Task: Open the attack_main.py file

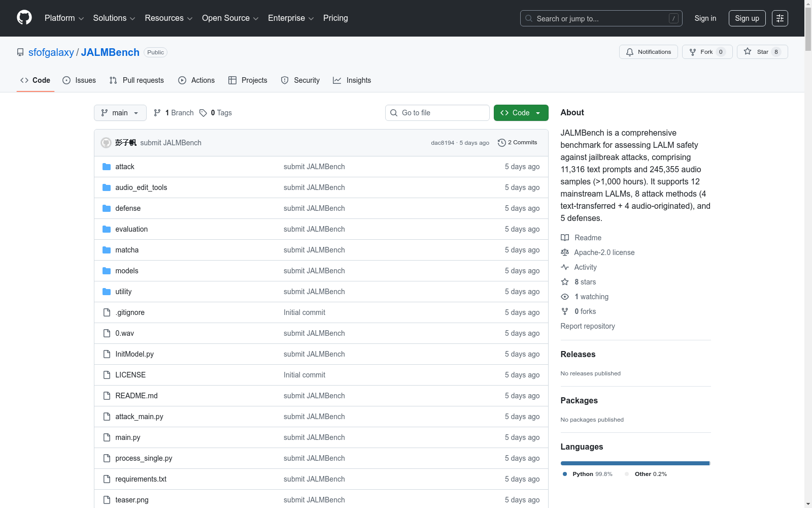Action: [139, 417]
